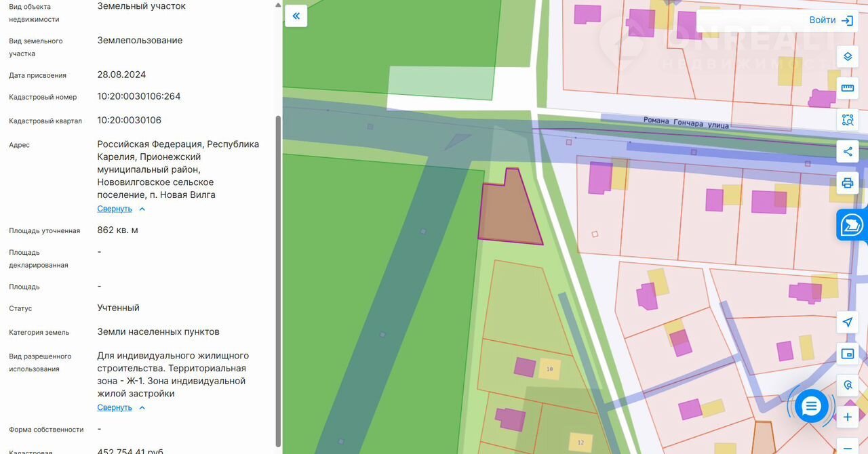Click building number 10 on map
Image resolution: width=868 pixels, height=454 pixels.
[549, 369]
